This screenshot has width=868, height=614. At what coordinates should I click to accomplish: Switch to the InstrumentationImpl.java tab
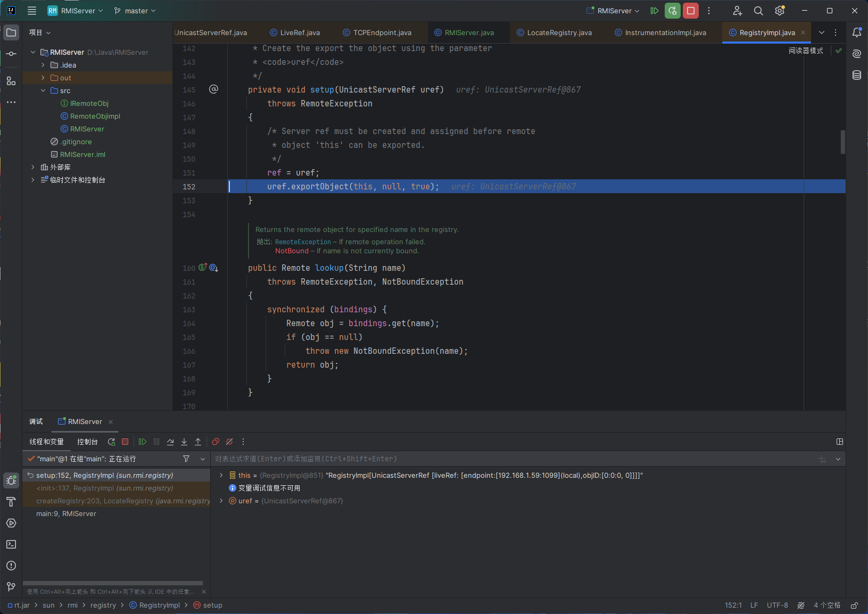click(x=660, y=32)
